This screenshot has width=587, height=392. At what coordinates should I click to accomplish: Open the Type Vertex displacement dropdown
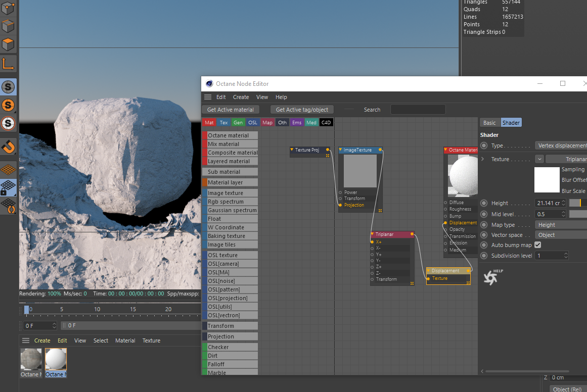tap(561, 145)
